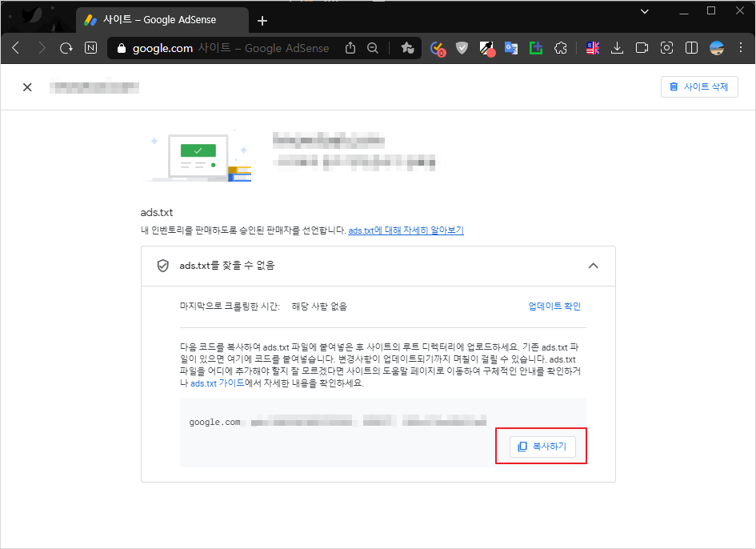Open the video capture toolbar icon

[642, 48]
